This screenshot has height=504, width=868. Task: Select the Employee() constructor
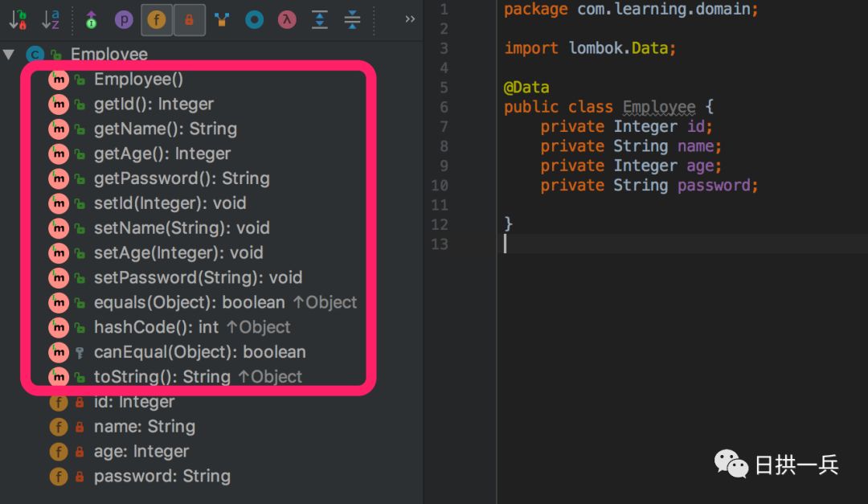[138, 80]
